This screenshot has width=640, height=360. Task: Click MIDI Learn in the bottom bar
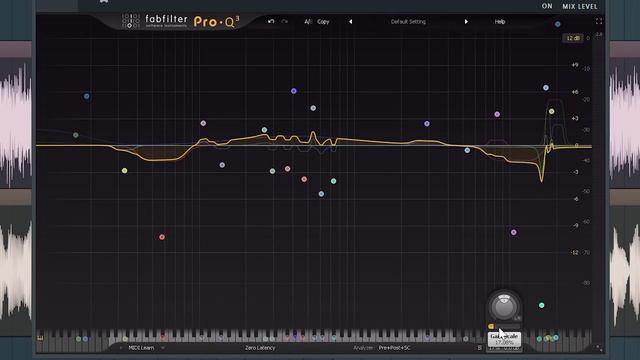click(x=141, y=348)
